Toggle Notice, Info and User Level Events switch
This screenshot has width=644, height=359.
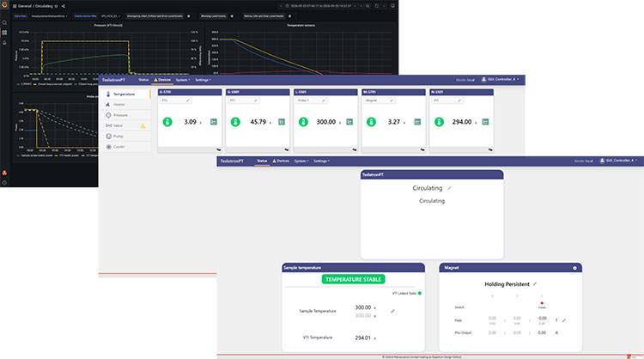coord(290,16)
